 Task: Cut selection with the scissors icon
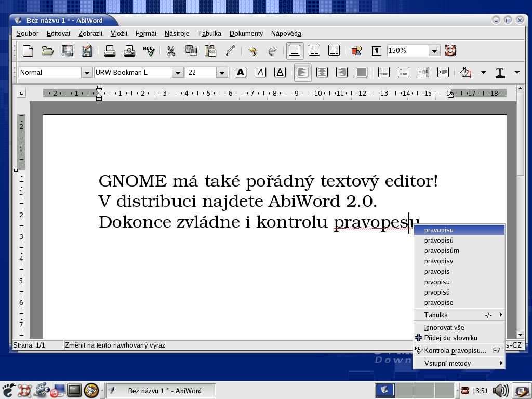pos(171,51)
